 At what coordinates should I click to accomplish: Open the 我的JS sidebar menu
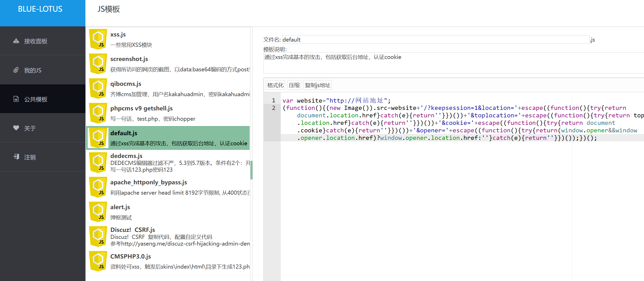point(43,70)
